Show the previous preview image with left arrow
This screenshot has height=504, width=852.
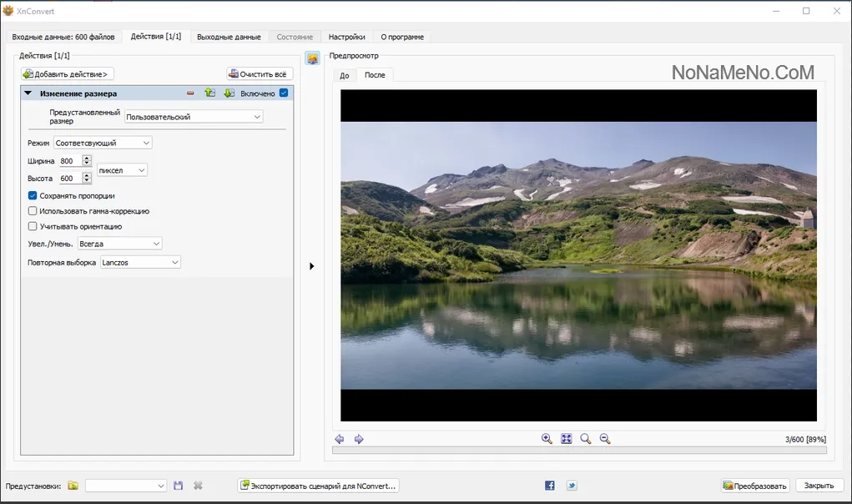340,439
